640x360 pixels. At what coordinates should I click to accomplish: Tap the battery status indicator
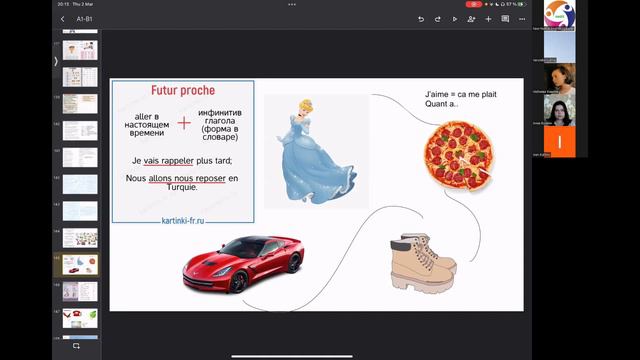coord(521,4)
